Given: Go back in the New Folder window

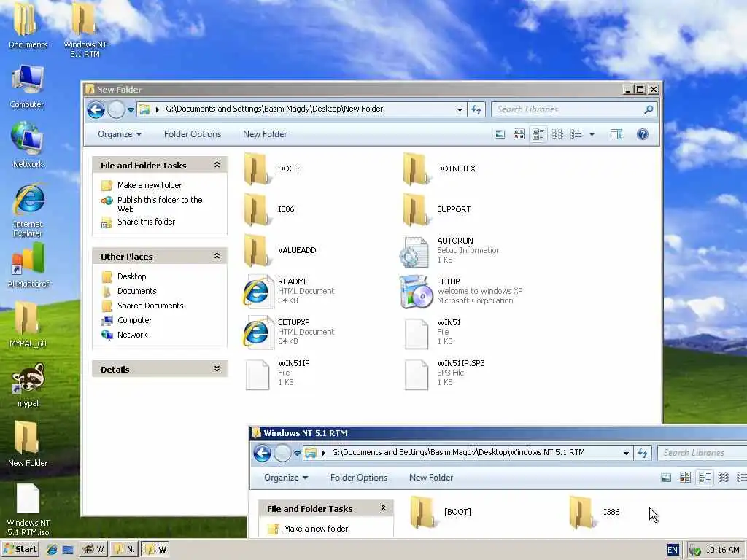Looking at the screenshot, I should point(96,110).
